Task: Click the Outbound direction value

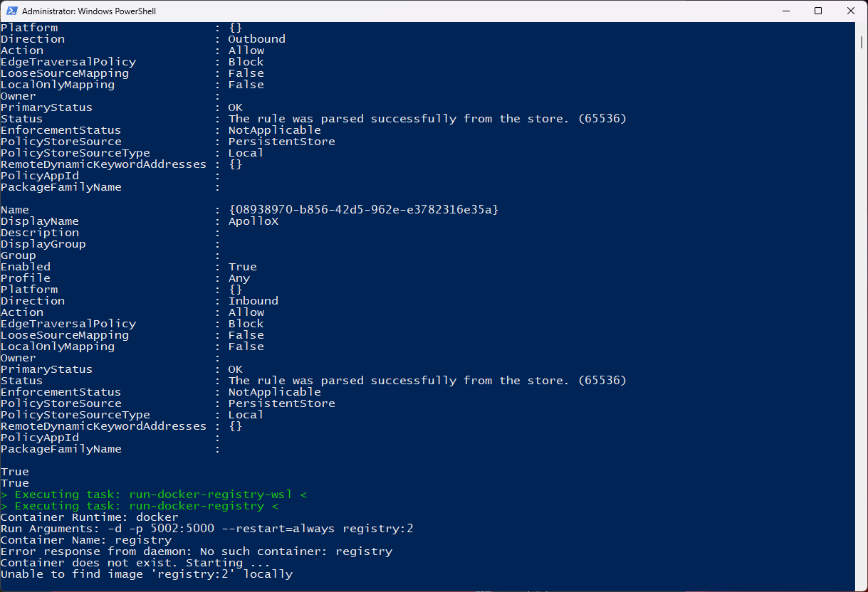Action: click(256, 39)
